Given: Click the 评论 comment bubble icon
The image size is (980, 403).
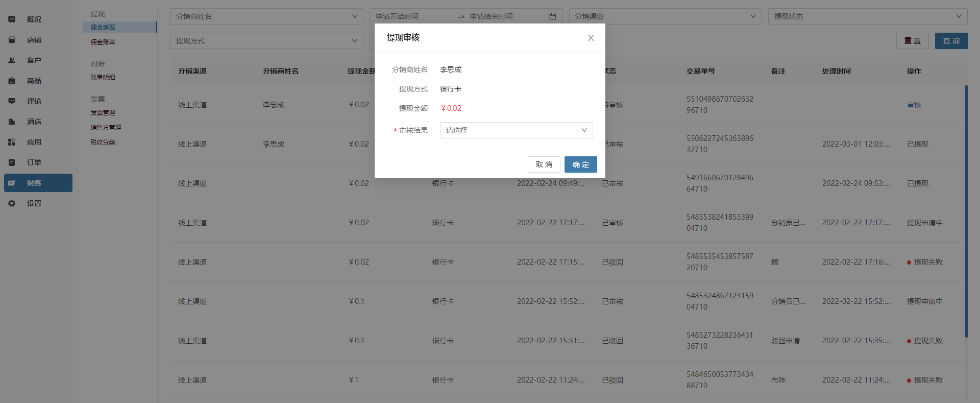Looking at the screenshot, I should 12,101.
